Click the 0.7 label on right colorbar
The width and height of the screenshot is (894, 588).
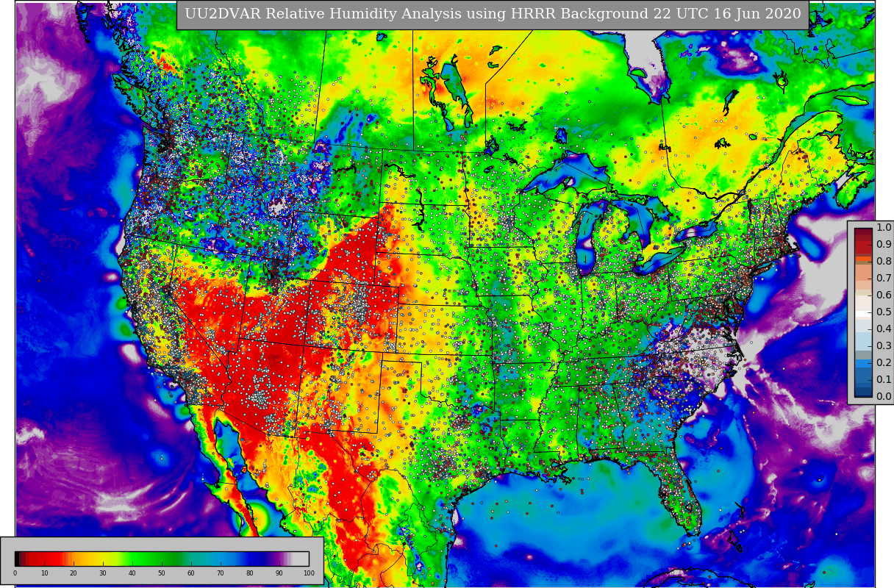pyautogui.click(x=884, y=279)
